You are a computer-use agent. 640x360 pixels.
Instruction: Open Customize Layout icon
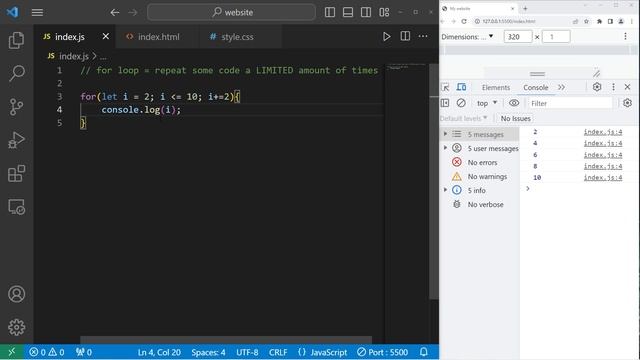(384, 12)
